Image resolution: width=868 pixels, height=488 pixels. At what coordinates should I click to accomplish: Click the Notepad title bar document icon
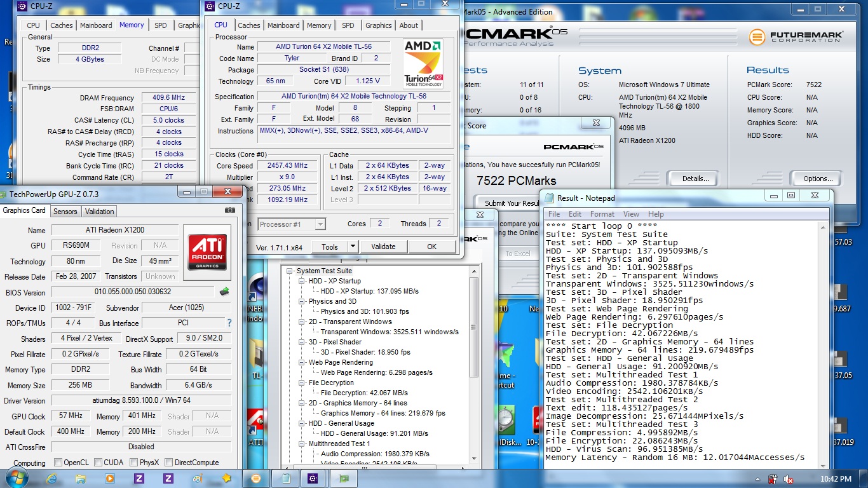(548, 198)
